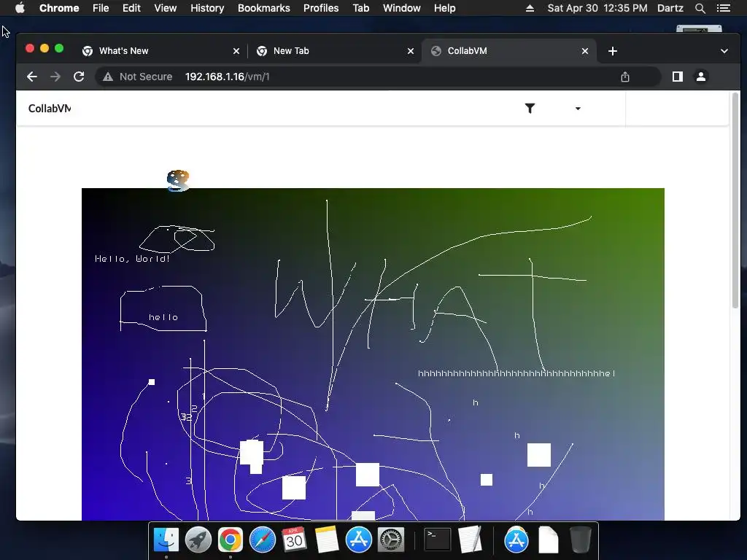The image size is (747, 560).
Task: Open Safari from the Dock
Action: click(x=263, y=540)
